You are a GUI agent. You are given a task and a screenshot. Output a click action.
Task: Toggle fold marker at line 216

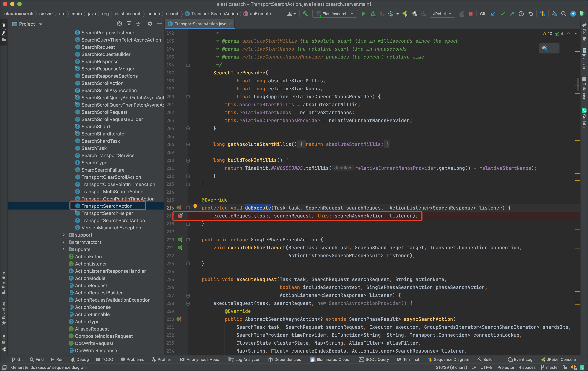coord(188,208)
